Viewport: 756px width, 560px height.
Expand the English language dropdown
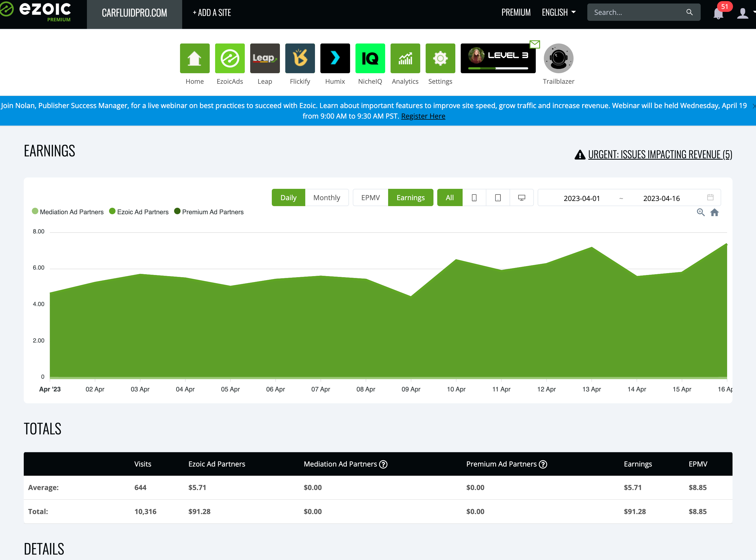(x=558, y=12)
